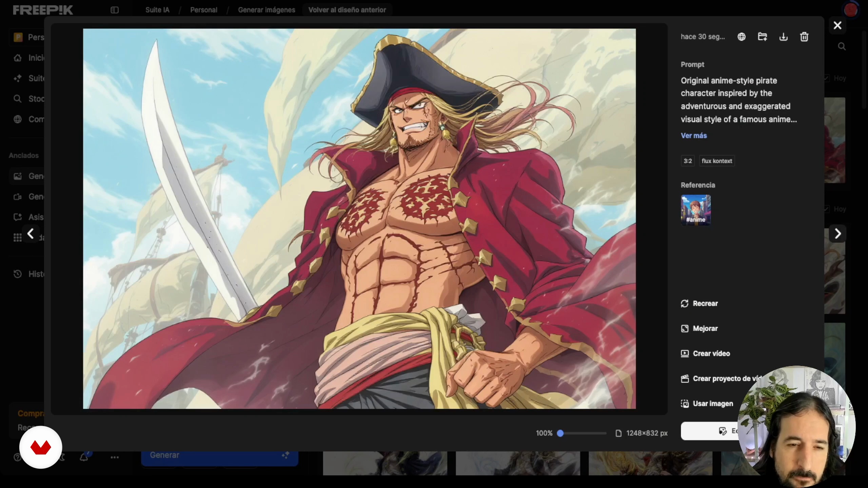Click Mejorar to upscale image
Screen dimensions: 868x488
pyautogui.click(x=699, y=328)
